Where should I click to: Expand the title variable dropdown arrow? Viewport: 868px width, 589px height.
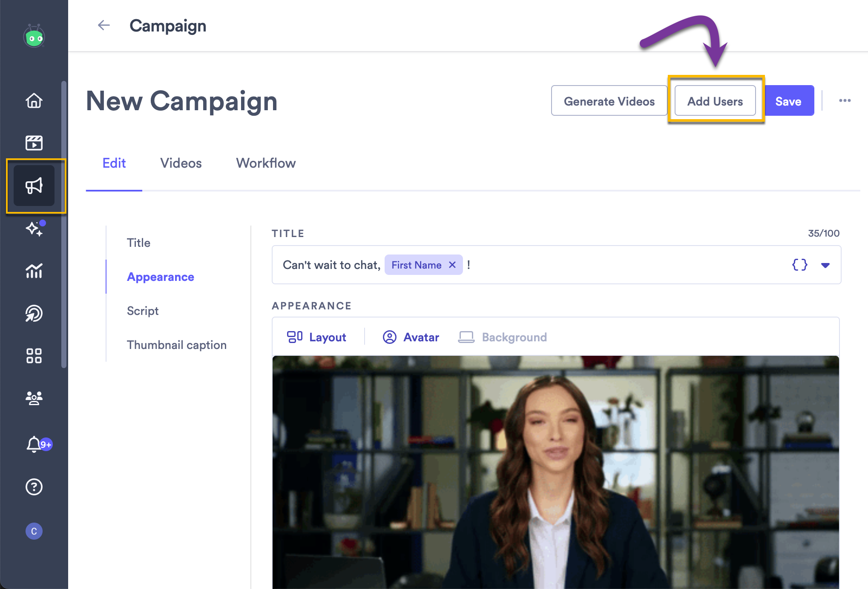click(825, 265)
